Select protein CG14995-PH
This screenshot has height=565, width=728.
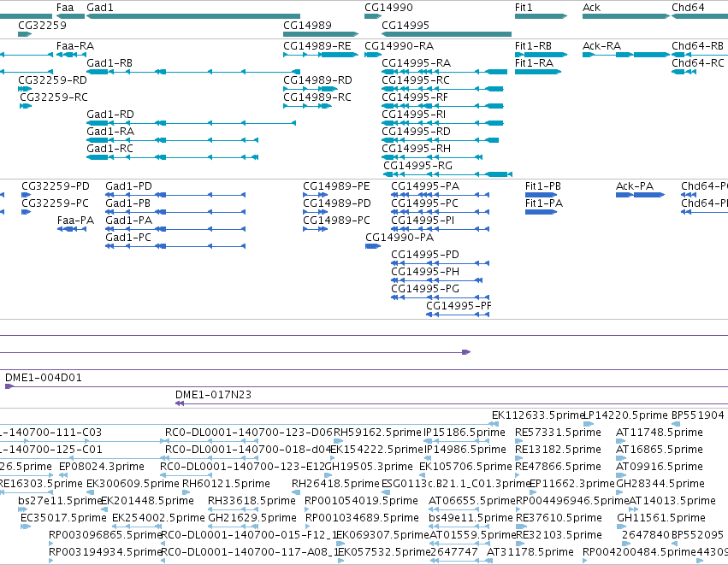[425, 272]
